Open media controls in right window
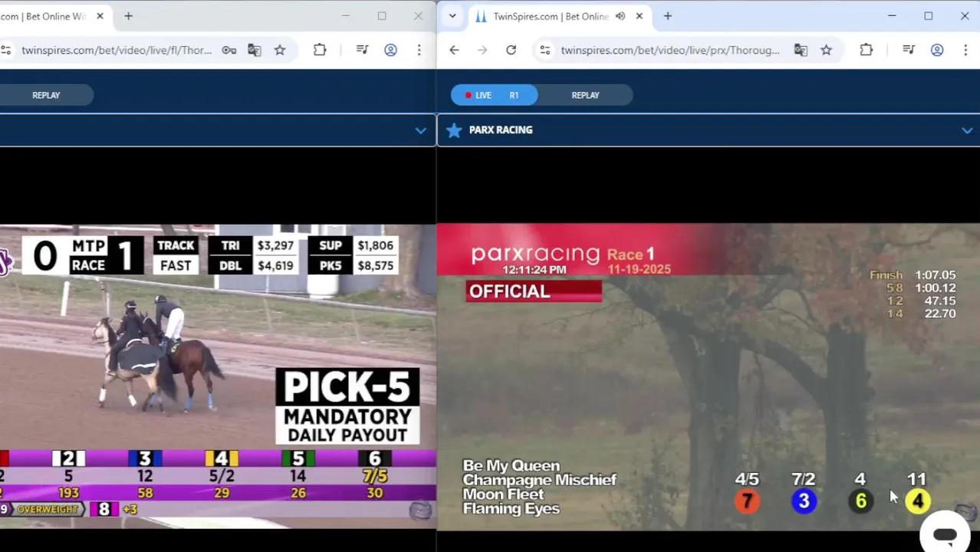Screen dimensions: 980x552 (x=909, y=50)
